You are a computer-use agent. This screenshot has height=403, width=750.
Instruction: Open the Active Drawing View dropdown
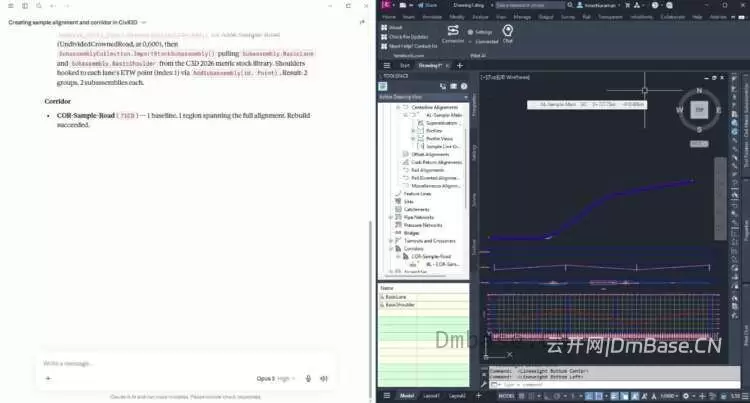coord(423,97)
